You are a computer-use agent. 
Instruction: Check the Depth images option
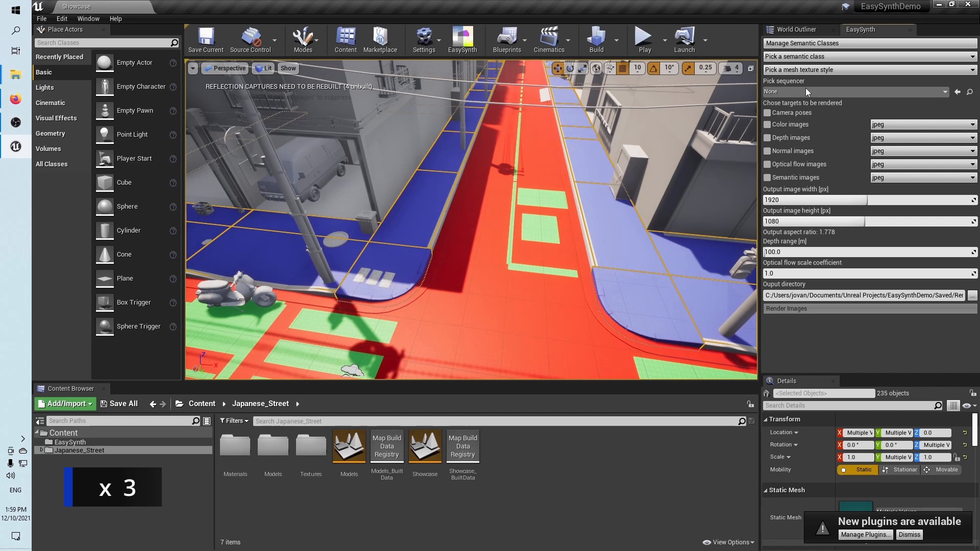(767, 138)
